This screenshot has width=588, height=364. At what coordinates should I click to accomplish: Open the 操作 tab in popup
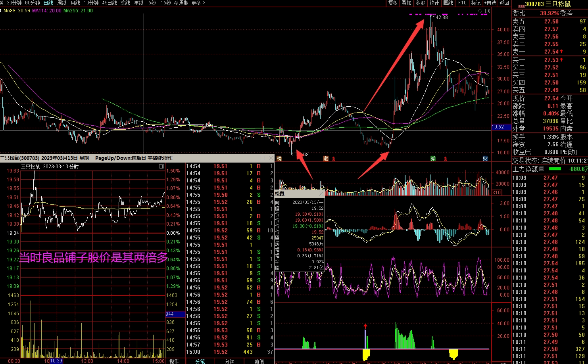[x=174, y=361]
